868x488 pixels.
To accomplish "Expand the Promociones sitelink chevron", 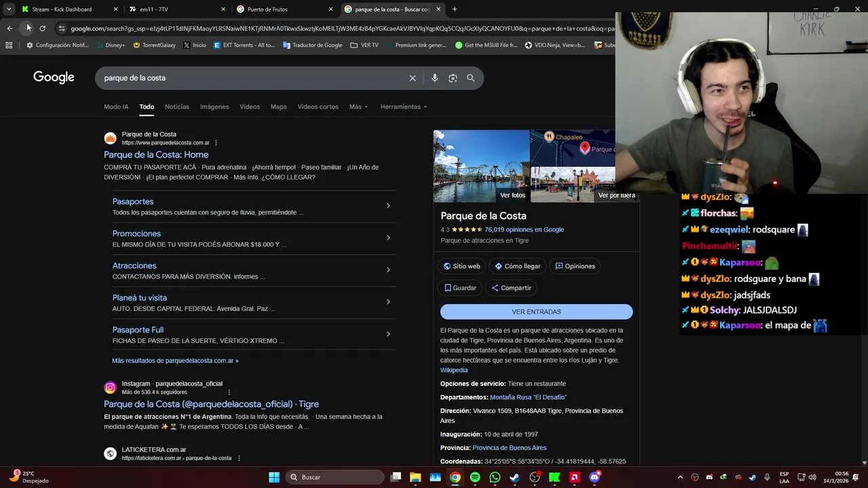I will tap(388, 237).
